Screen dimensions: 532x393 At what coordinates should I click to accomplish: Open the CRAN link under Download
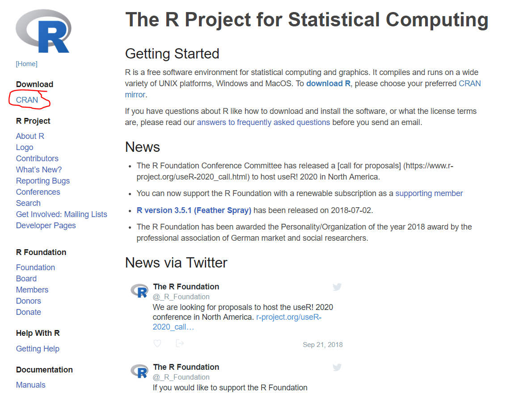tap(27, 100)
